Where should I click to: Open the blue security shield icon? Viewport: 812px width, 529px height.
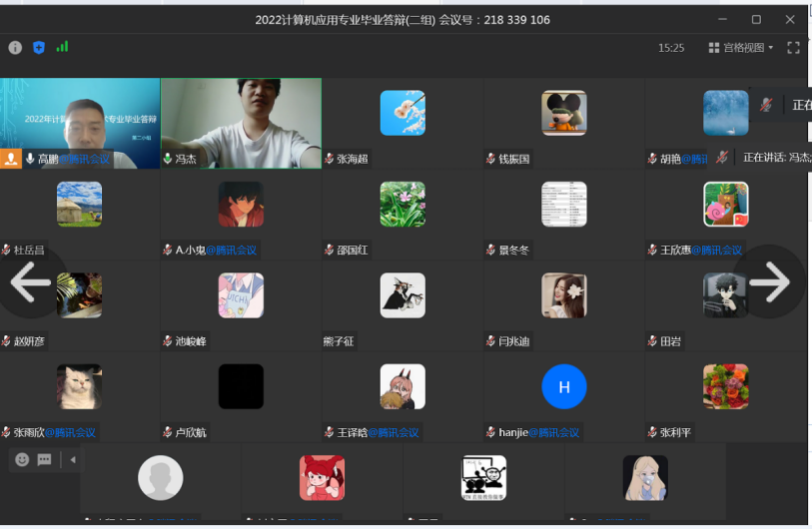point(39,47)
